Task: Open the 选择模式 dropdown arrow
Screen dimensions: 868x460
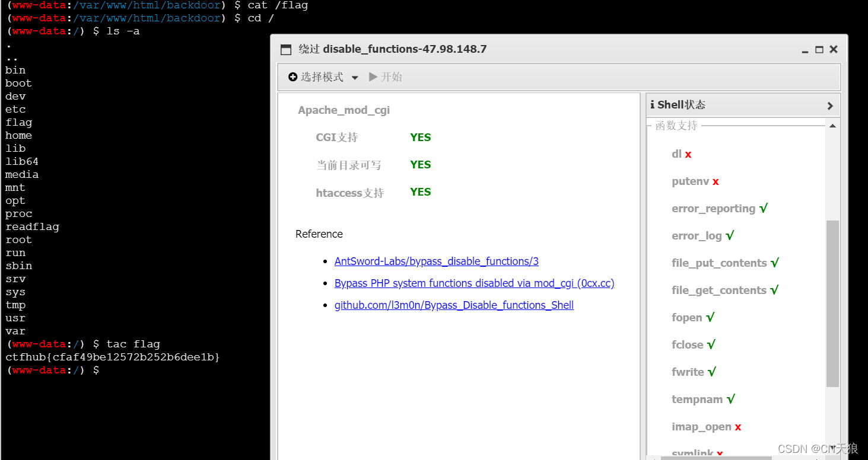Action: [x=355, y=78]
